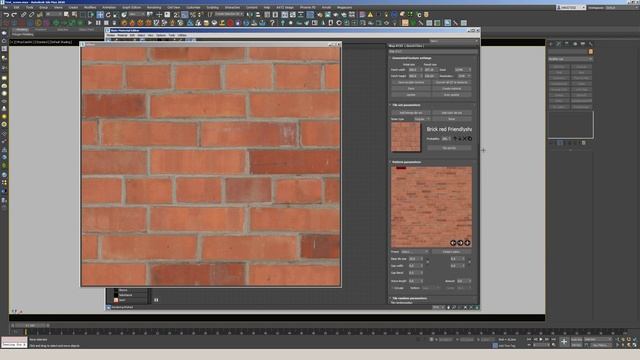Click the Brick red tile set thumbnail
The width and height of the screenshot is (640, 360).
(406, 137)
